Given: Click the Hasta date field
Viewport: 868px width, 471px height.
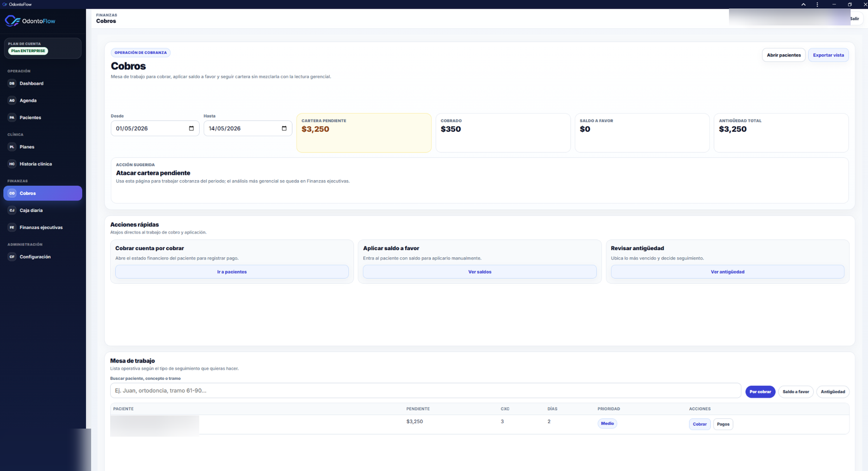Looking at the screenshot, I should (247, 129).
